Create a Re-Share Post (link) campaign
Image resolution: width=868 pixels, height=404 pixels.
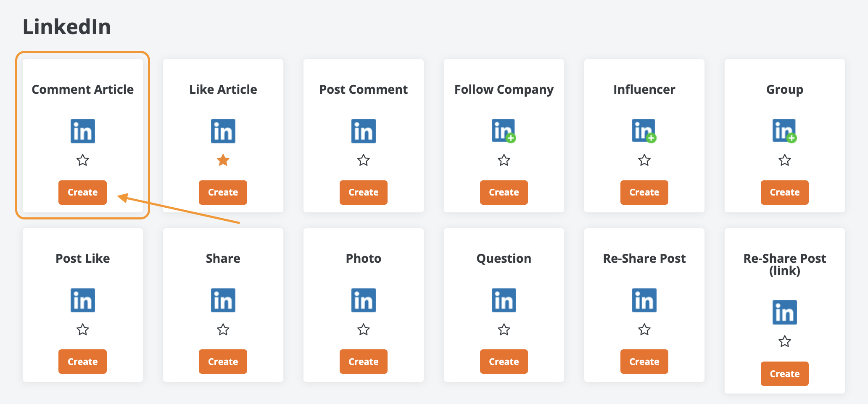pos(785,374)
